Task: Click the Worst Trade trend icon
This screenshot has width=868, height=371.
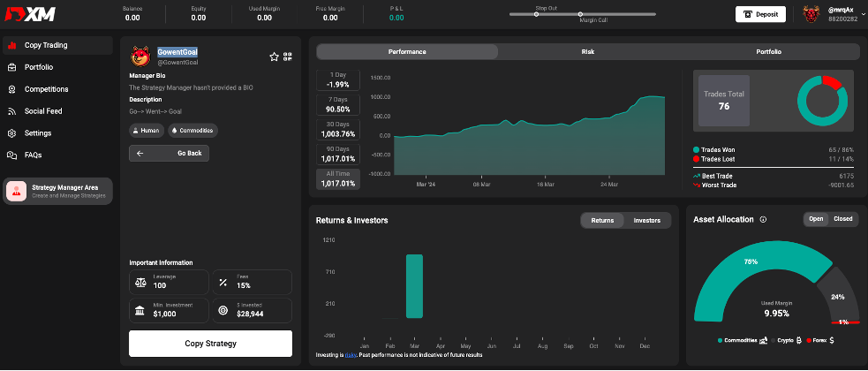Action: click(x=697, y=185)
